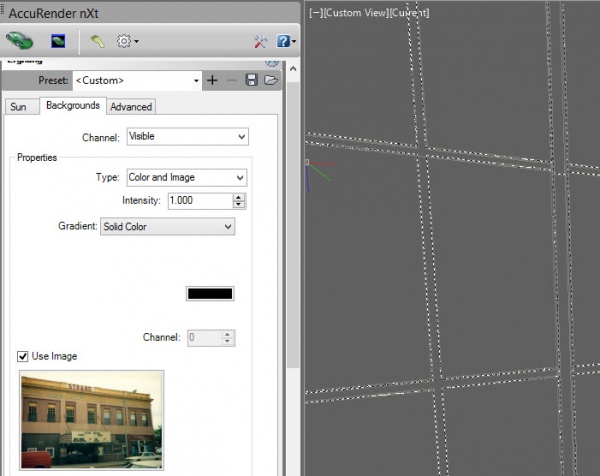600x476 pixels.
Task: Click the footprint walkabout icon
Action: (x=97, y=41)
